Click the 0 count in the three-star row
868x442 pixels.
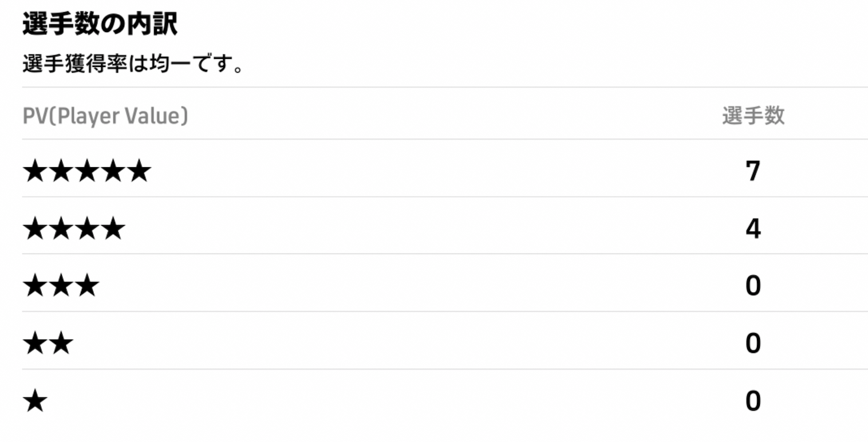coord(752,286)
